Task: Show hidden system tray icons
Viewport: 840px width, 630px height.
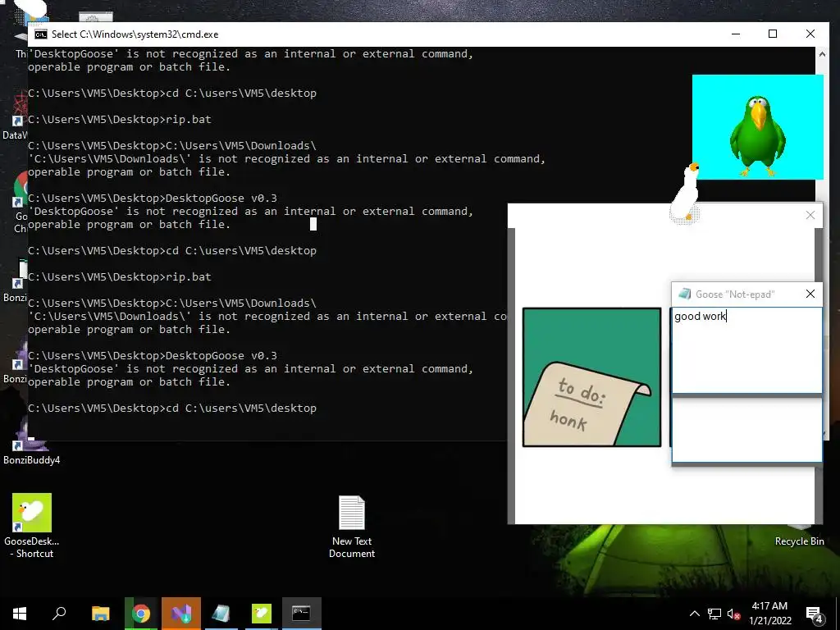Action: click(694, 614)
